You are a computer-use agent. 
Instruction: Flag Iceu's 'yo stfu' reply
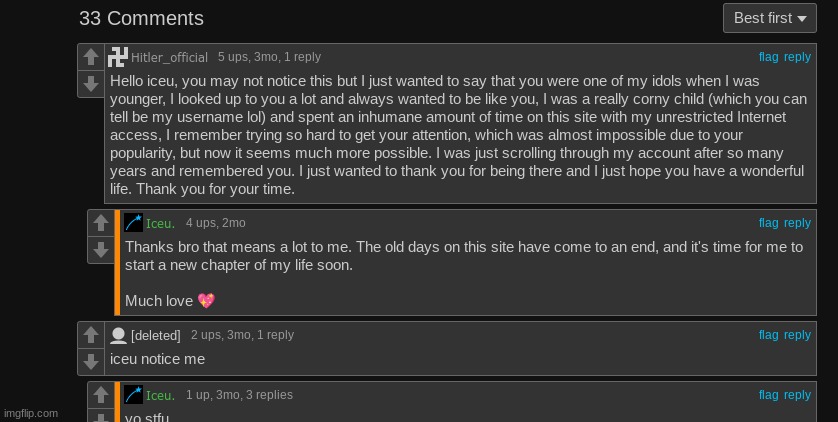[768, 395]
